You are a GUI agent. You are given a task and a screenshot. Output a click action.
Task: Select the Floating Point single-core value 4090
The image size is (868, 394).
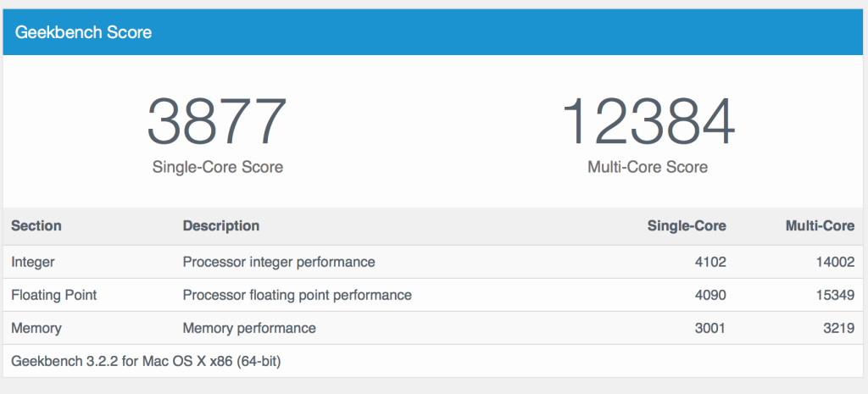709,296
